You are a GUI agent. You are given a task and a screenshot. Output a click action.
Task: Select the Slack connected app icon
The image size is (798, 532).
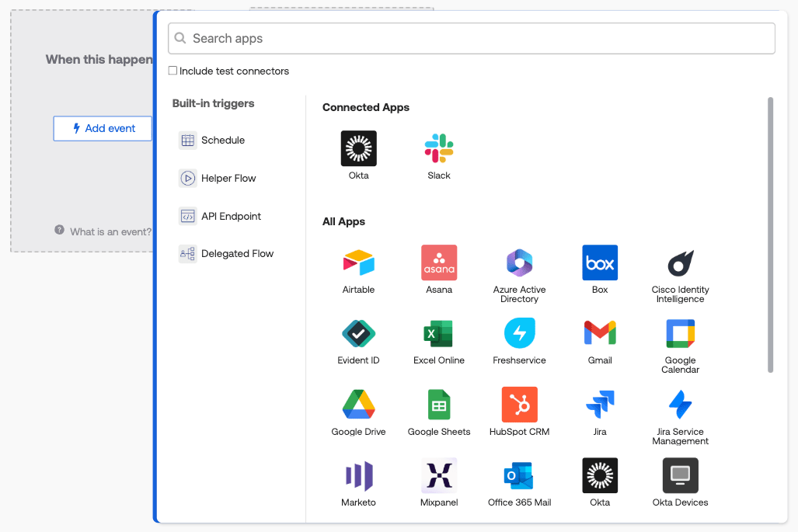[x=439, y=148]
